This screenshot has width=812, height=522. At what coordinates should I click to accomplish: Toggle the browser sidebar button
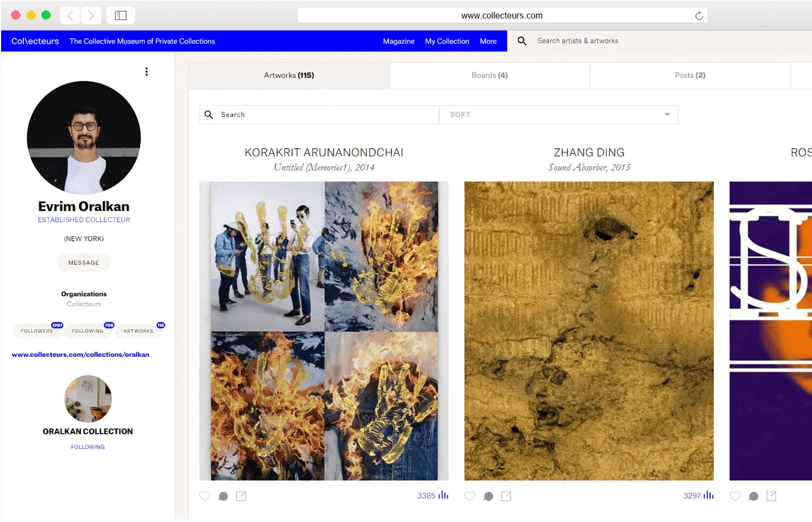click(x=121, y=15)
